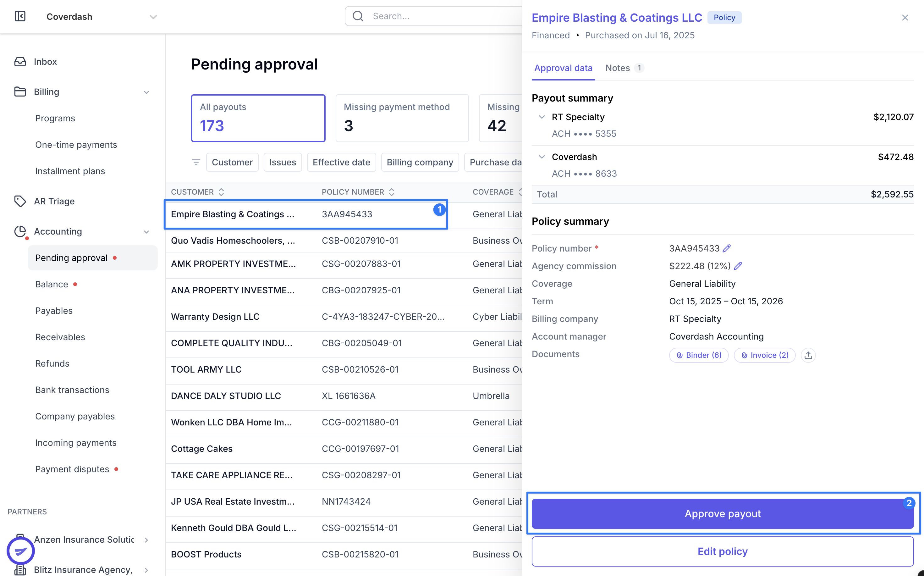Expand Anzen Insurance Solutions partner
The width and height of the screenshot is (924, 576).
[146, 540]
